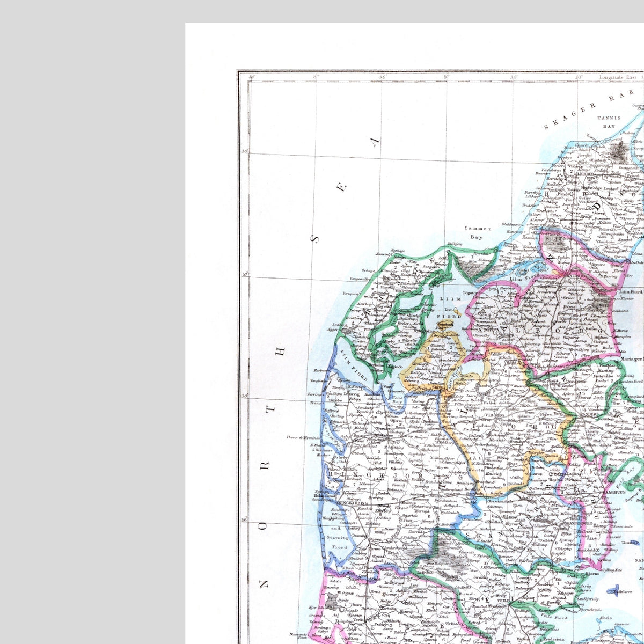Image resolution: width=644 pixels, height=644 pixels.
Task: Click the 'Dokkedal' label on the east coast
Action: [x=620, y=310]
